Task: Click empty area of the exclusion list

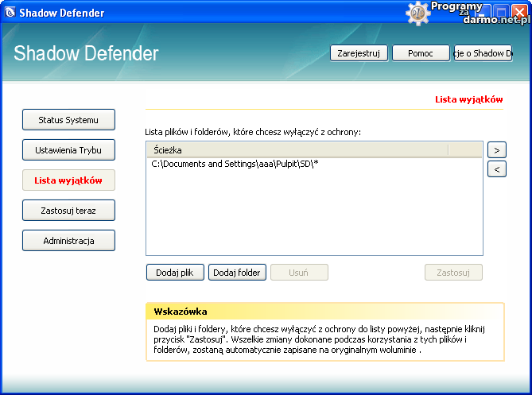Action: (314, 215)
